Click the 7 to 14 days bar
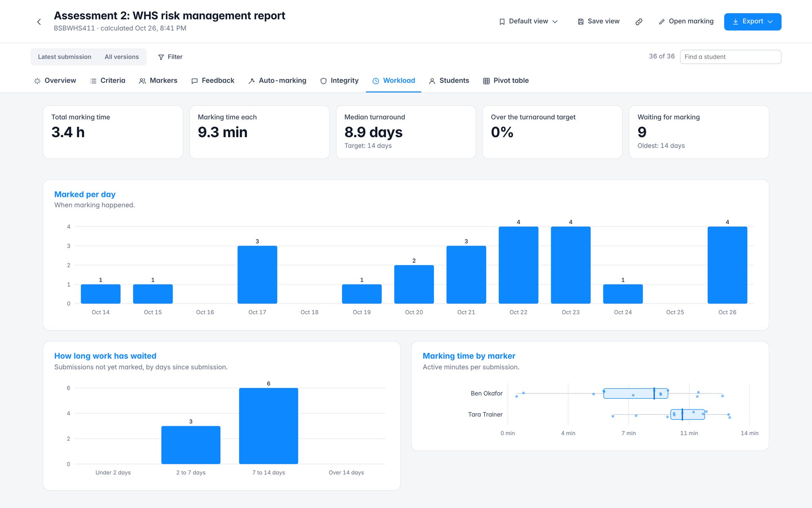Image resolution: width=812 pixels, height=508 pixels. click(x=269, y=426)
